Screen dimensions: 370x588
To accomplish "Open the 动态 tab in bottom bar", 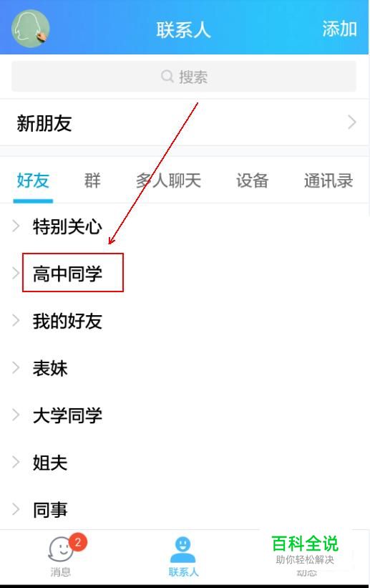I will coord(306,573).
